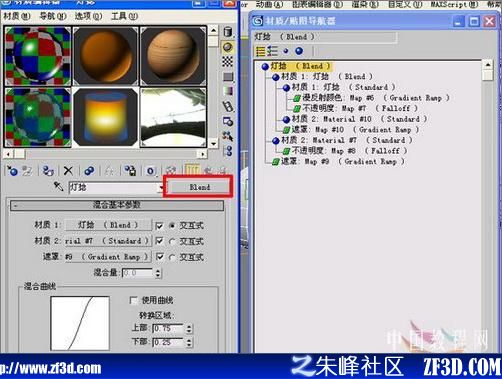Click the Put Material to Scene icon

27,171
